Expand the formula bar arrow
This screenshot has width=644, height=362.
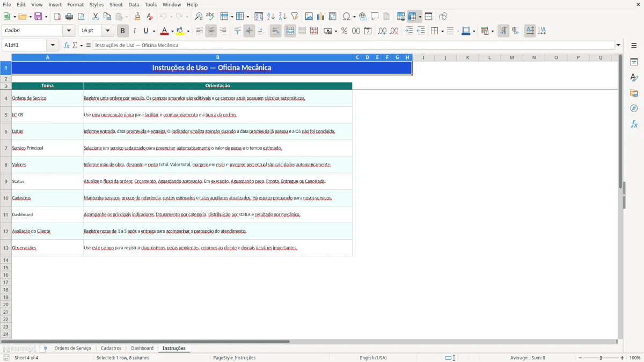(618, 45)
